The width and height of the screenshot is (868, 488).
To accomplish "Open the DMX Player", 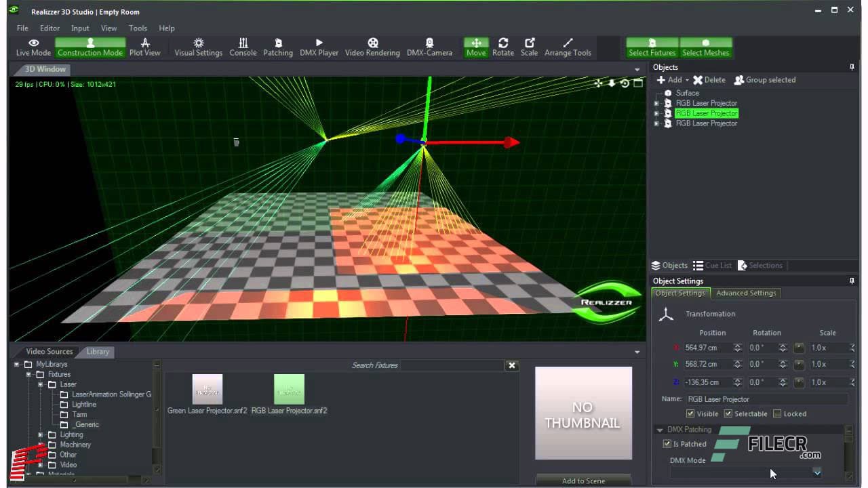I will [x=319, y=46].
